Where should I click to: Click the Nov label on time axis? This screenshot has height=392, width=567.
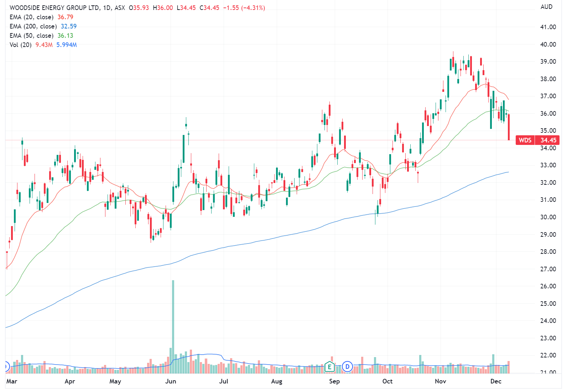(441, 381)
